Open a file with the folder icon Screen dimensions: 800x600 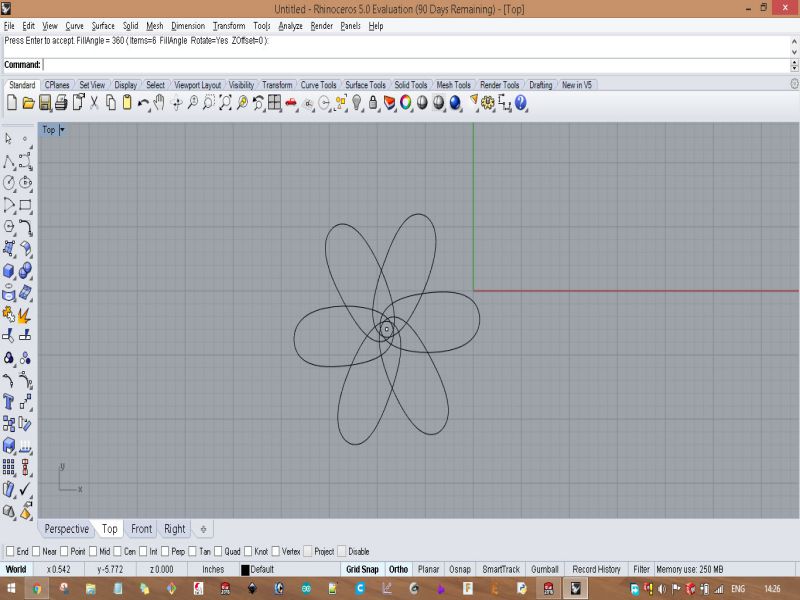(x=29, y=103)
